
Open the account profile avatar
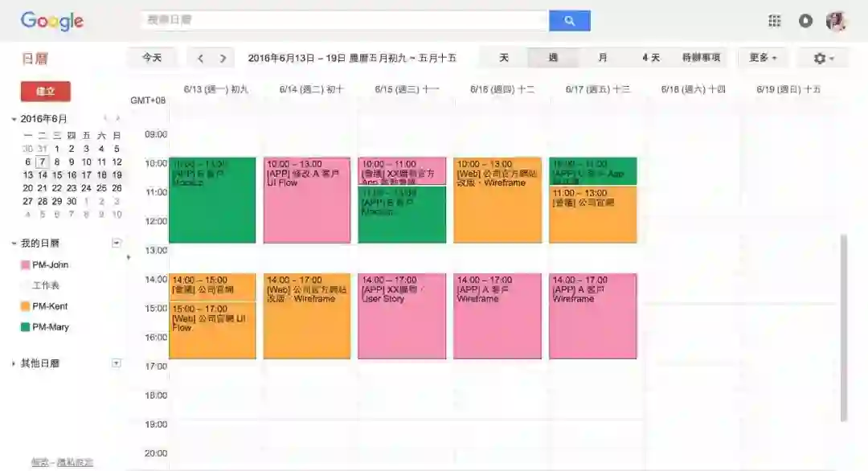coord(836,21)
